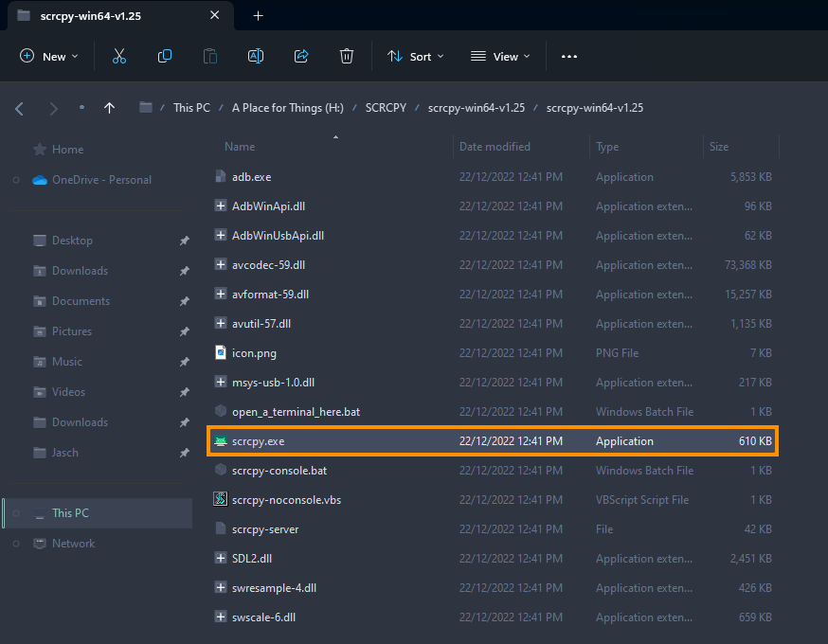Open the View dropdown menu
The image size is (828, 644).
pyautogui.click(x=500, y=57)
